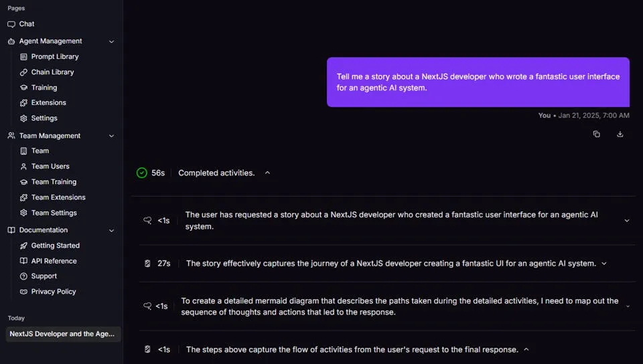Screen dimensions: 643x364
Task: Open the Team Users page
Action: click(50, 167)
